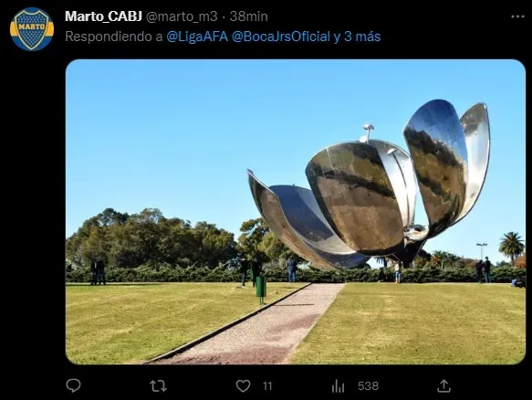This screenshot has height=400, width=532.
Task: Open the three-dot more options menu
Action: click(517, 16)
